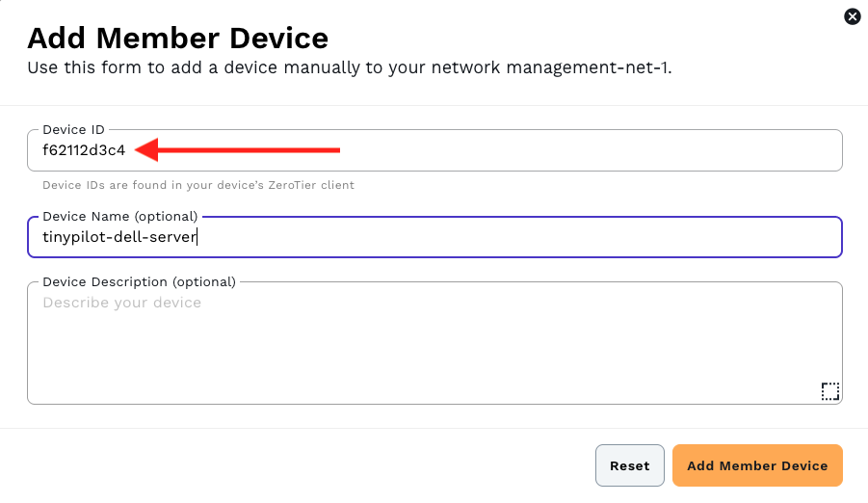This screenshot has height=503, width=868.
Task: Click the "Device ID" field label
Action: tap(73, 130)
